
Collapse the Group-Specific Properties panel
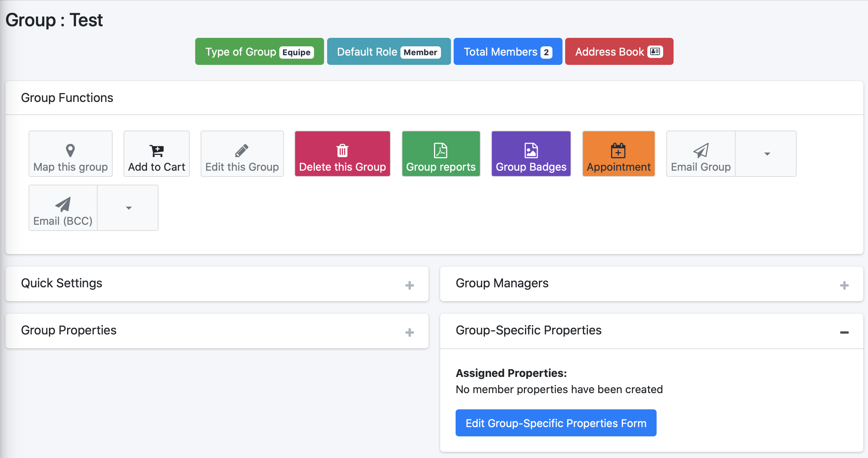pos(844,332)
